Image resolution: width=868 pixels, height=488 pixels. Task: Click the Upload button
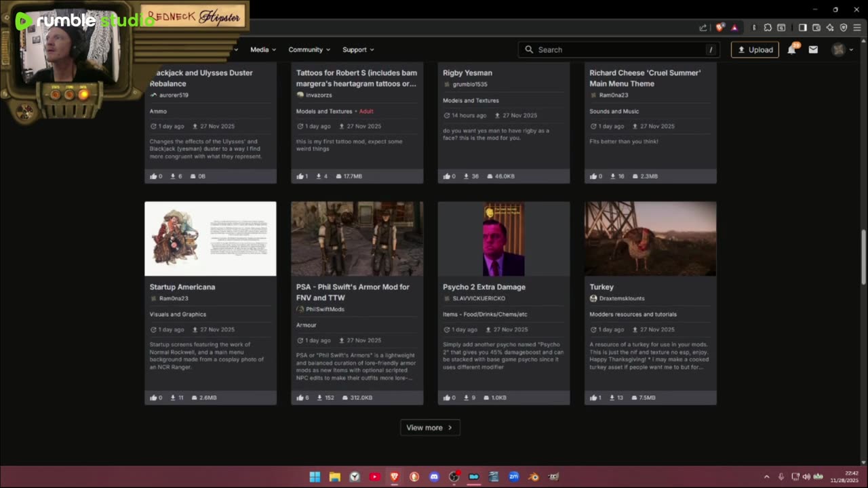click(755, 49)
